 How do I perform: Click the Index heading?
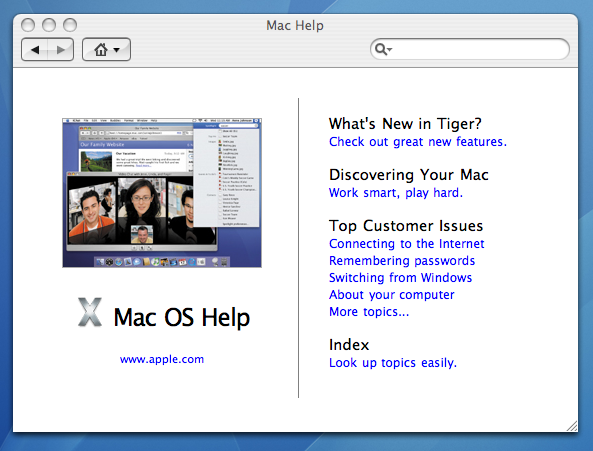tap(349, 345)
